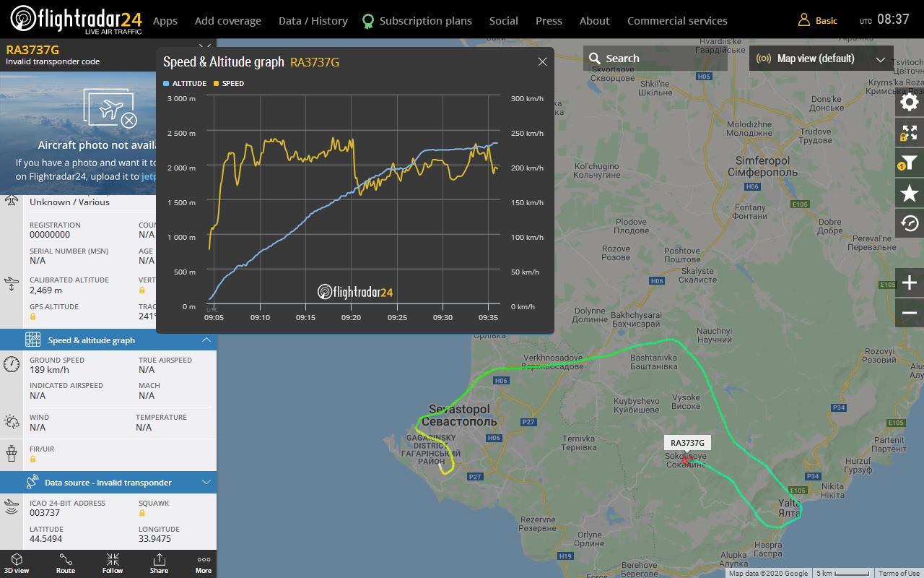Zoom in the map with plus button
Image resolution: width=924 pixels, height=578 pixels.
[x=910, y=282]
